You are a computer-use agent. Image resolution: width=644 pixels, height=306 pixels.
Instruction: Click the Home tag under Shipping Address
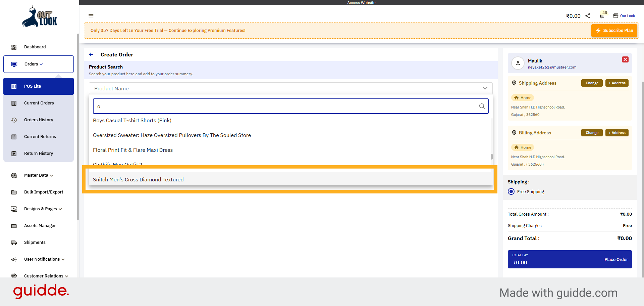[523, 98]
